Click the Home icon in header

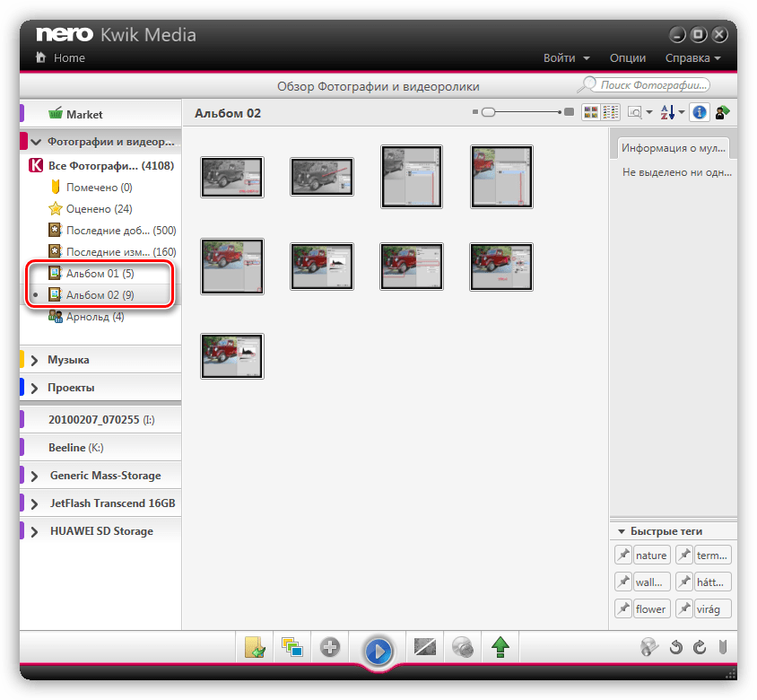pos(40,57)
